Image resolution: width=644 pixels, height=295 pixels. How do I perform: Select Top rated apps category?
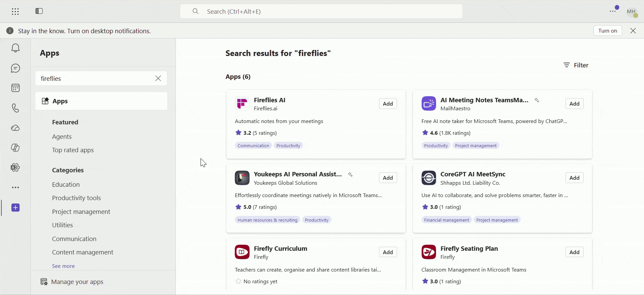click(x=73, y=150)
